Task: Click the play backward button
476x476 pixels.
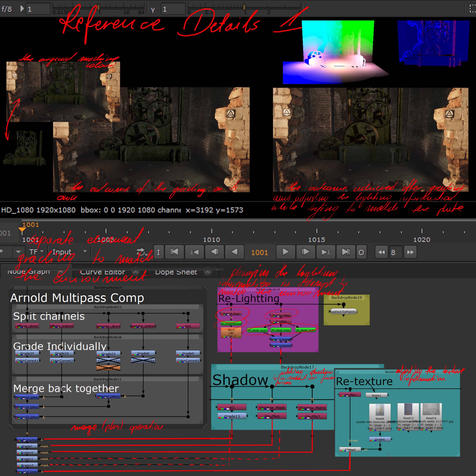Action: point(234,252)
